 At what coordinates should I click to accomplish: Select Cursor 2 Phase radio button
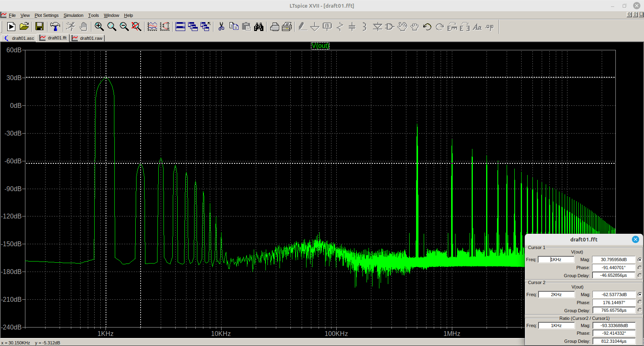pyautogui.click(x=640, y=302)
